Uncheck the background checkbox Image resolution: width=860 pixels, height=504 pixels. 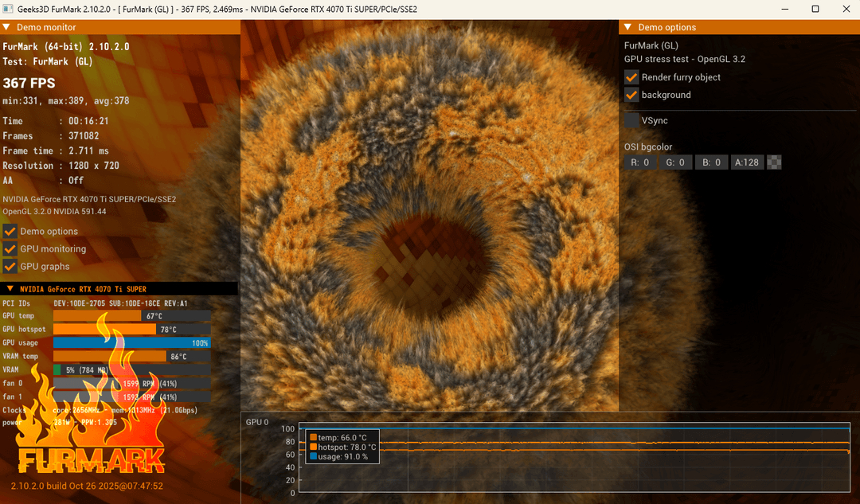631,95
